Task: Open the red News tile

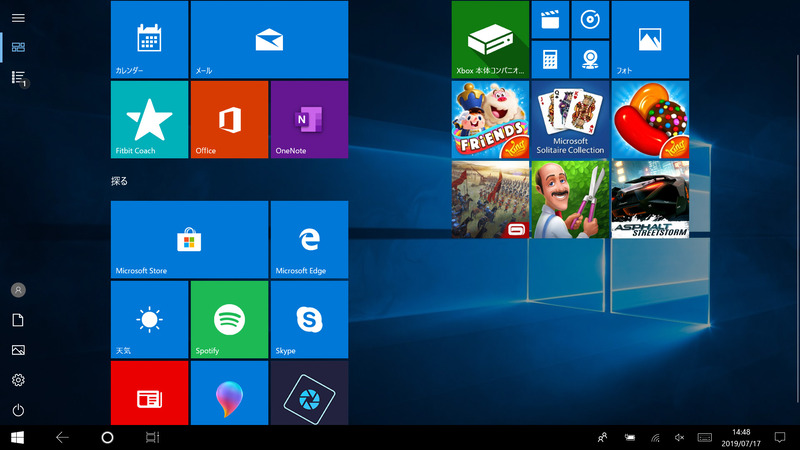Action: pos(149,393)
